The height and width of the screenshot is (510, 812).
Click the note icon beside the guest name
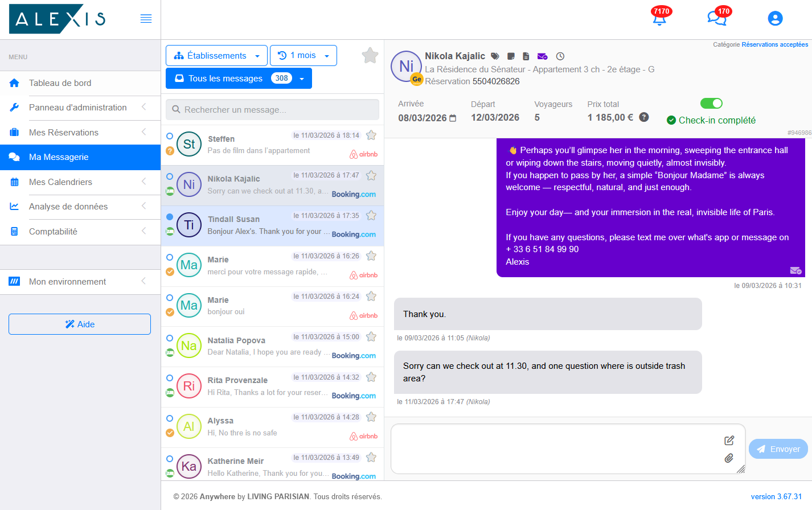[x=510, y=56]
